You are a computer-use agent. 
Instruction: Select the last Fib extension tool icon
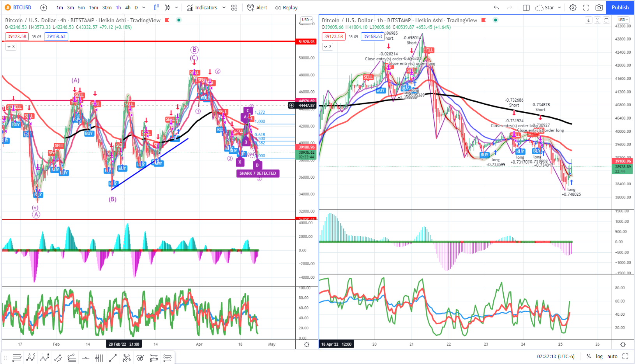(168, 358)
